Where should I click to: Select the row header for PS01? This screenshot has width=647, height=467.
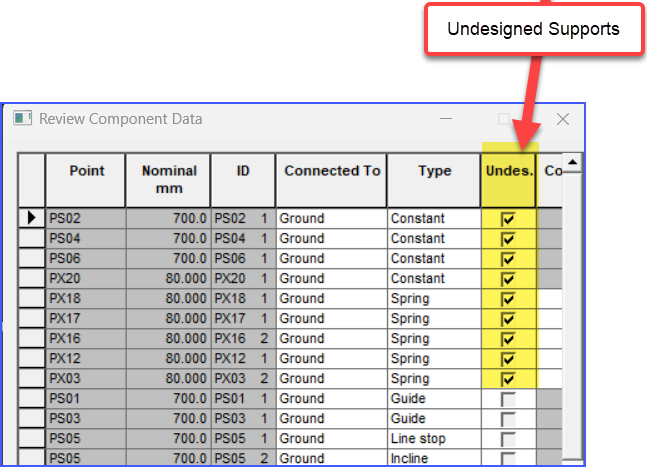click(x=31, y=398)
